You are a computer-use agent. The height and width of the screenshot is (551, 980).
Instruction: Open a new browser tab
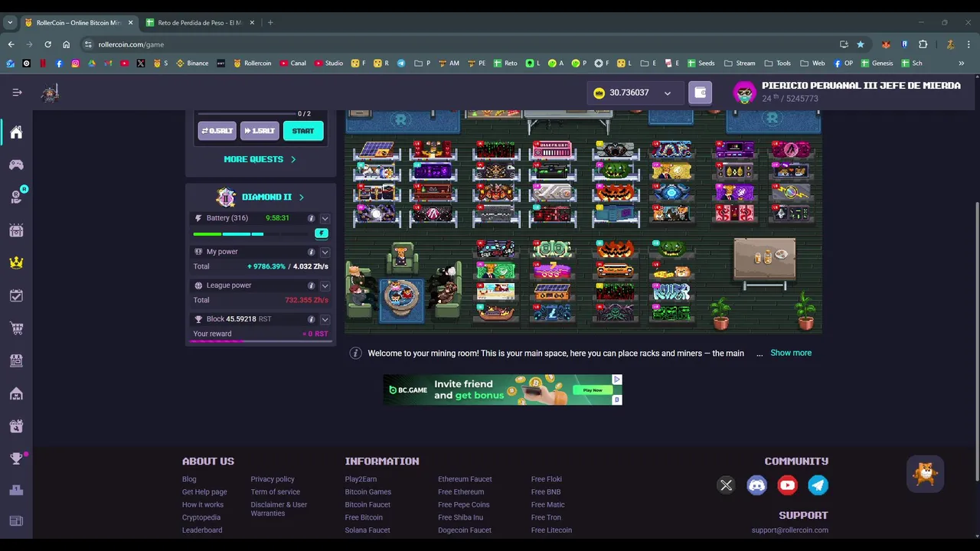pyautogui.click(x=270, y=23)
